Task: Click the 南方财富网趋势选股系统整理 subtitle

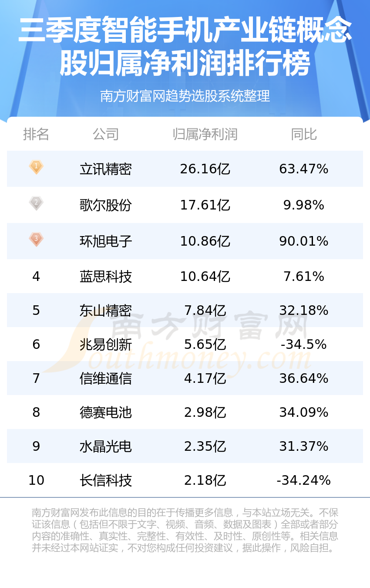Action: [185, 96]
